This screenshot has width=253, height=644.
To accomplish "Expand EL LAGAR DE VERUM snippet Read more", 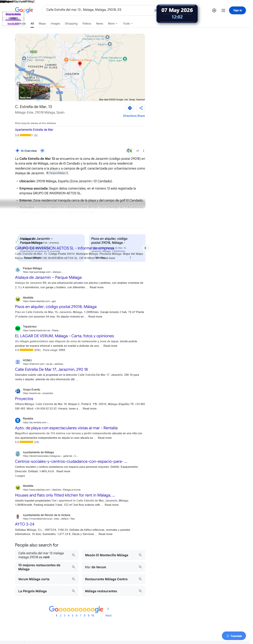I will click(110, 346).
